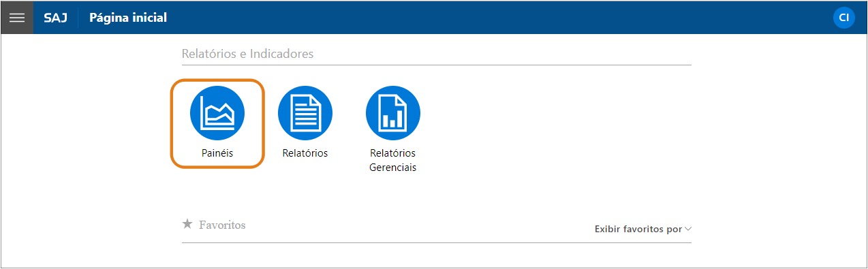Expand the Exibir favoritos por dropdown

pyautogui.click(x=643, y=230)
